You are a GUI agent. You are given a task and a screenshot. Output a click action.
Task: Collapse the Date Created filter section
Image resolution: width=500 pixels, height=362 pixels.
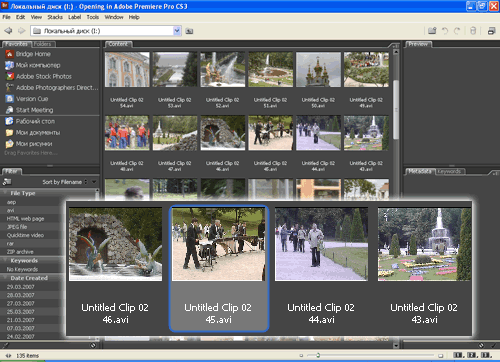(x=4, y=278)
